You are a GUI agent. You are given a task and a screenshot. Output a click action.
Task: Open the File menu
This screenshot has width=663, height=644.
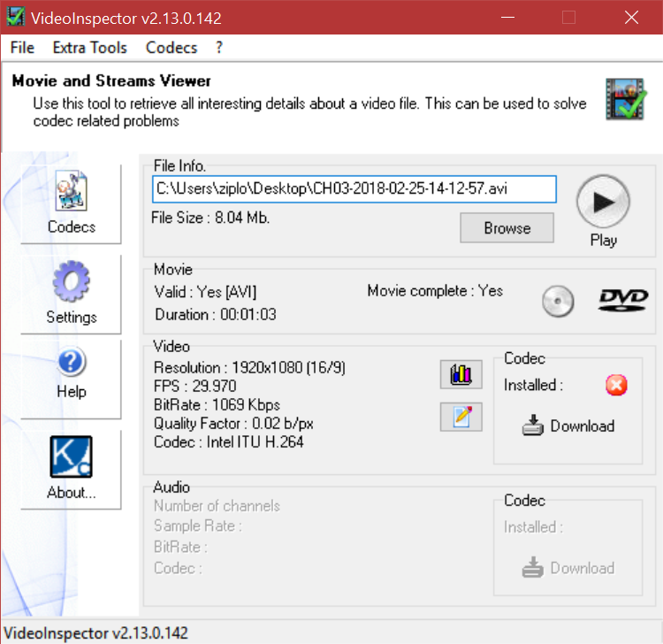click(22, 48)
